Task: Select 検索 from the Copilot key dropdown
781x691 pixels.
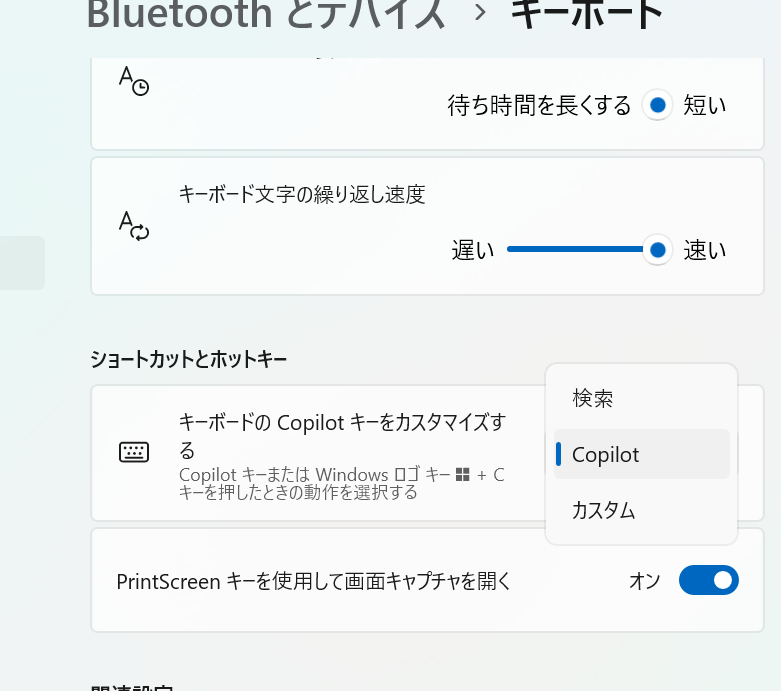Action: [x=593, y=398]
